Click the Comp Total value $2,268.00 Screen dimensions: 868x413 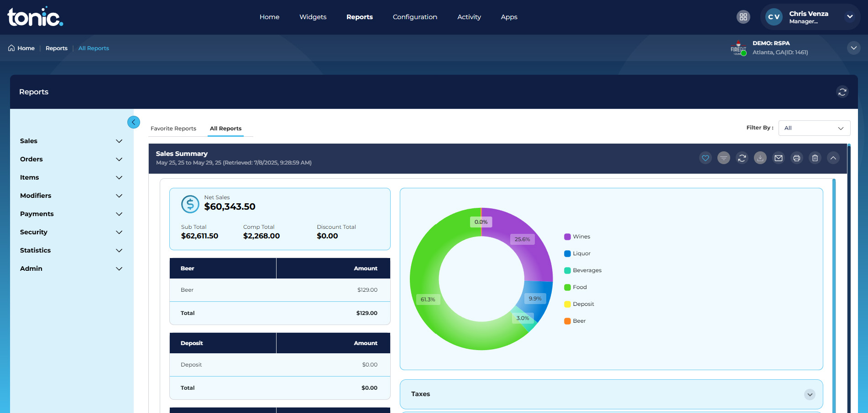click(x=261, y=236)
